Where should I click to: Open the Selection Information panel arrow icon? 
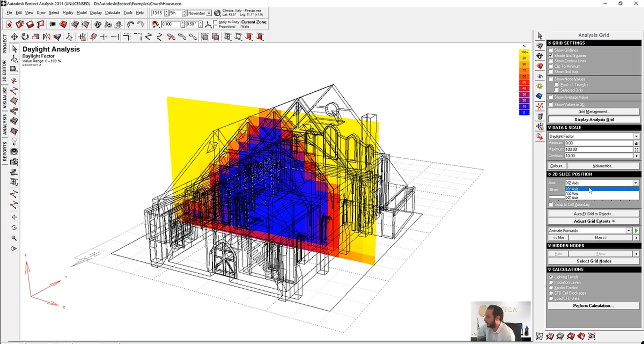(x=540, y=36)
